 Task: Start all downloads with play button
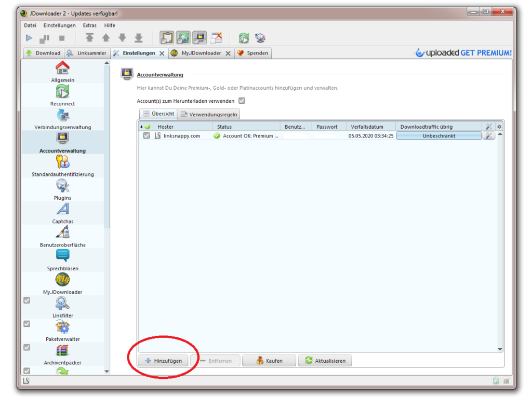[x=29, y=38]
